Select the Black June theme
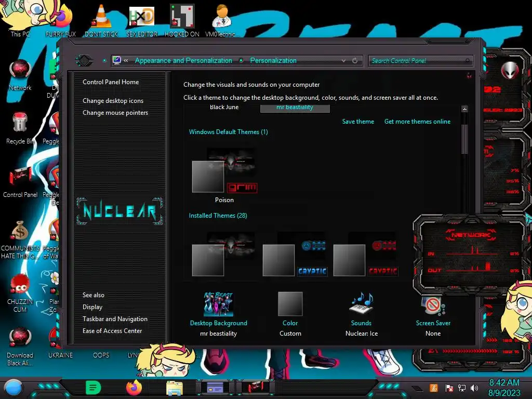Image resolution: width=532 pixels, height=399 pixels. click(224, 107)
